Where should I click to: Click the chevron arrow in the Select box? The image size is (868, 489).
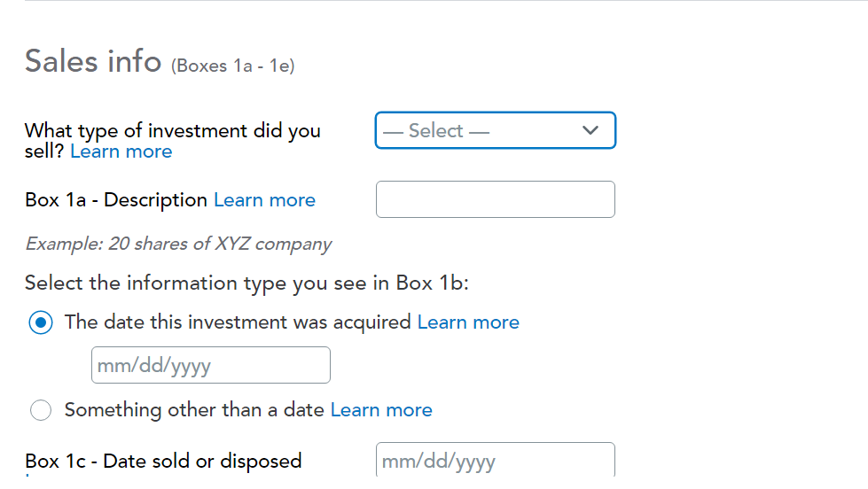pos(590,131)
